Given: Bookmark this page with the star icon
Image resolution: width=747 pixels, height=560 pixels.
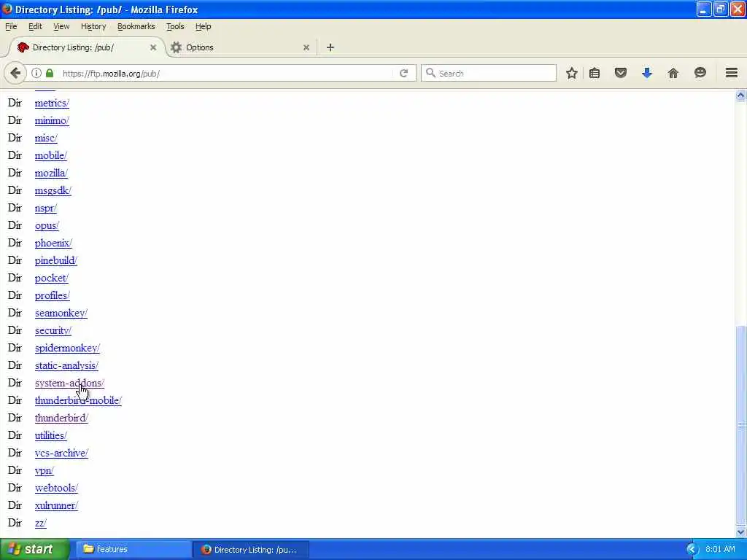Looking at the screenshot, I should tap(572, 74).
